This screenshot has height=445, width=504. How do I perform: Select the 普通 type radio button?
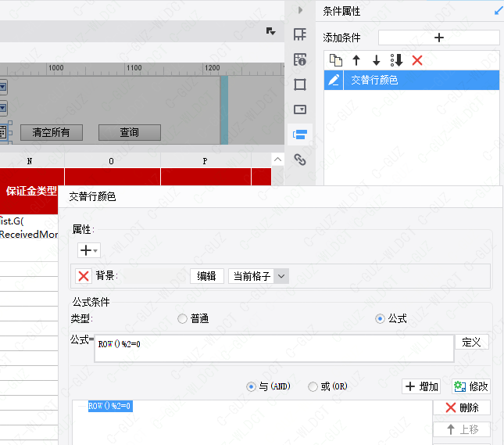183,318
